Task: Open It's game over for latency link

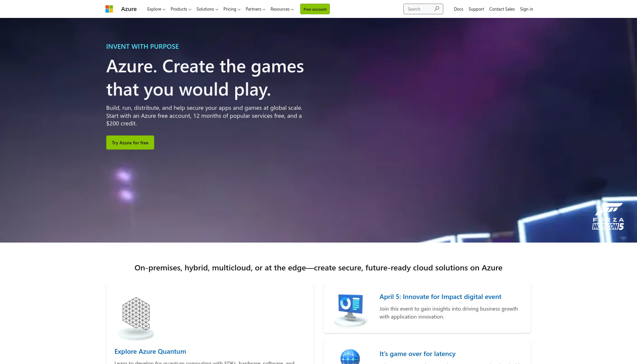Action: (x=417, y=354)
